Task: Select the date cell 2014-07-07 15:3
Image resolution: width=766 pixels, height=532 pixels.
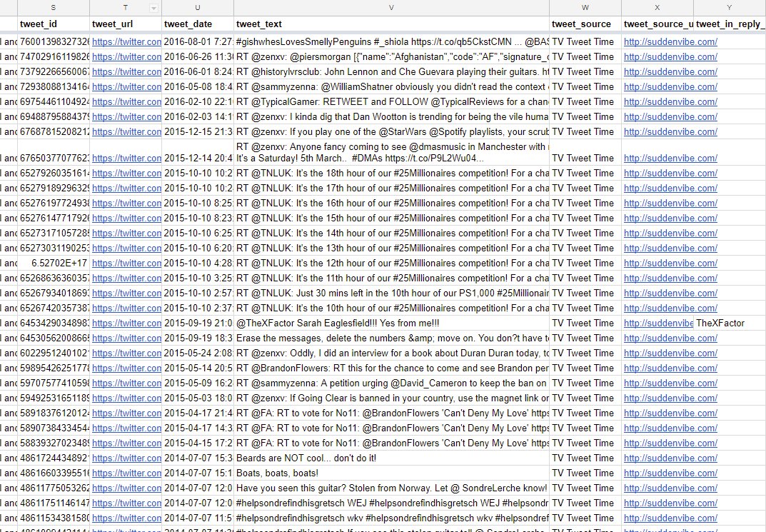Action: click(x=197, y=458)
